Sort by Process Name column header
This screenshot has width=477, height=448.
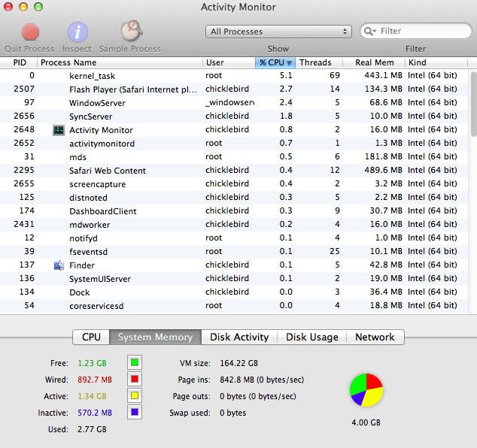coord(120,62)
